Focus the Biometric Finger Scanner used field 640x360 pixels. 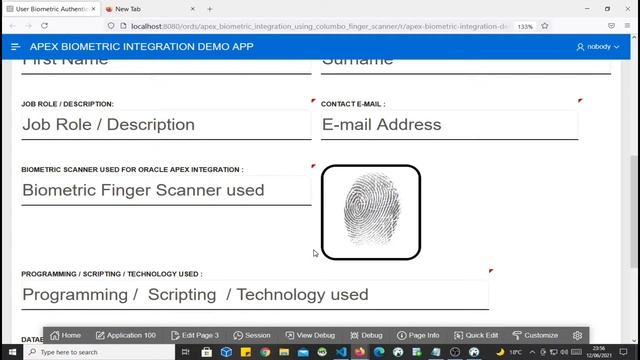[166, 190]
